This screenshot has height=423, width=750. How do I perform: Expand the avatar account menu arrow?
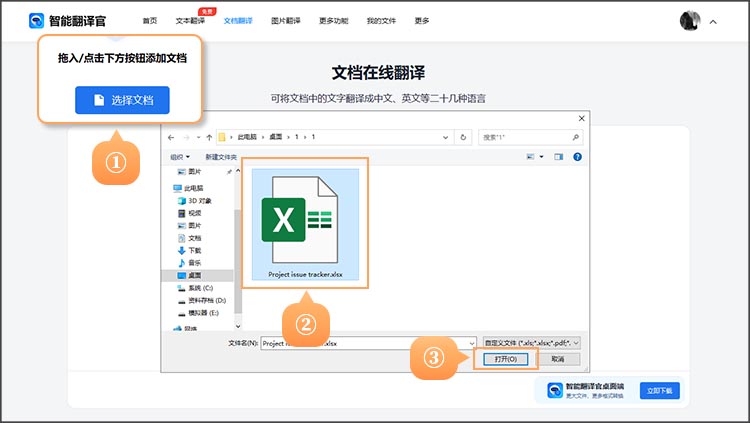click(x=713, y=21)
